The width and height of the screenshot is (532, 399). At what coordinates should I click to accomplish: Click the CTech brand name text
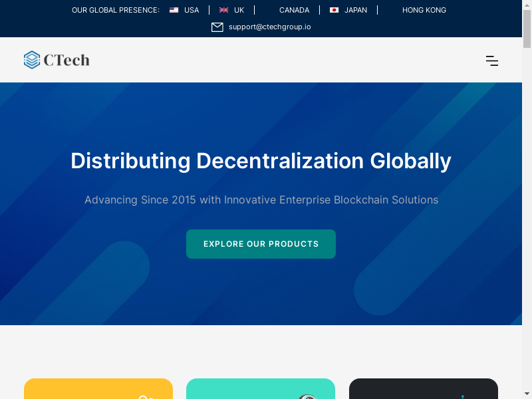click(x=66, y=60)
